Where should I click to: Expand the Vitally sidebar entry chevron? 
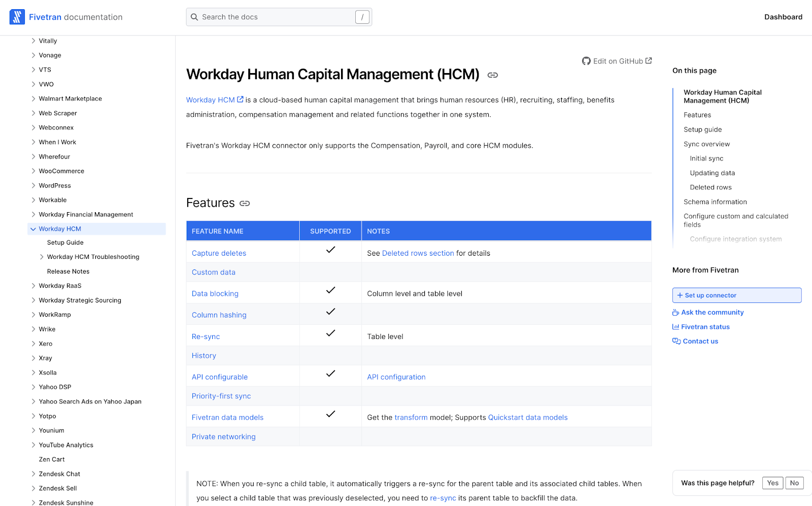pos(33,41)
